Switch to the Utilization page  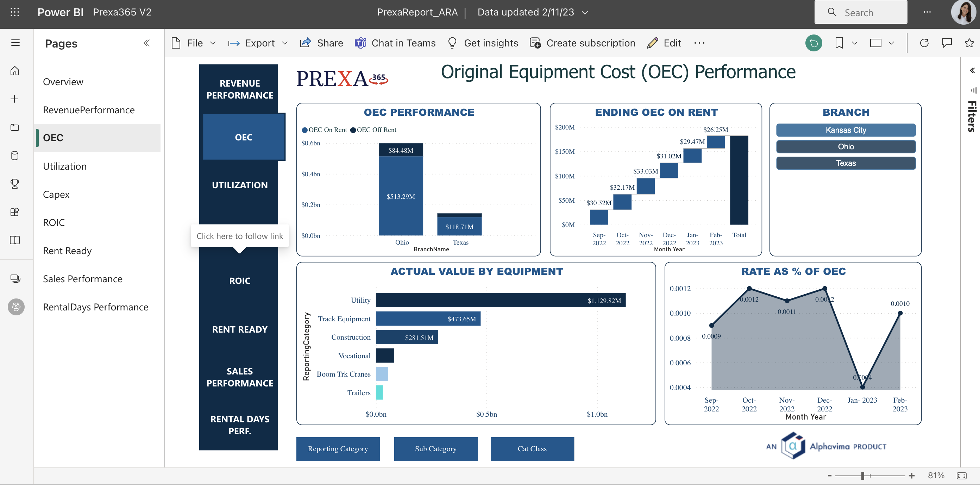click(x=65, y=166)
